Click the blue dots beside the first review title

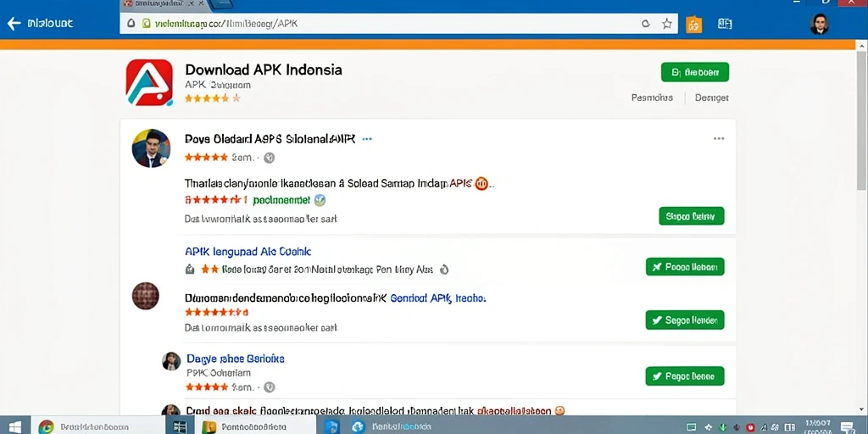click(367, 139)
